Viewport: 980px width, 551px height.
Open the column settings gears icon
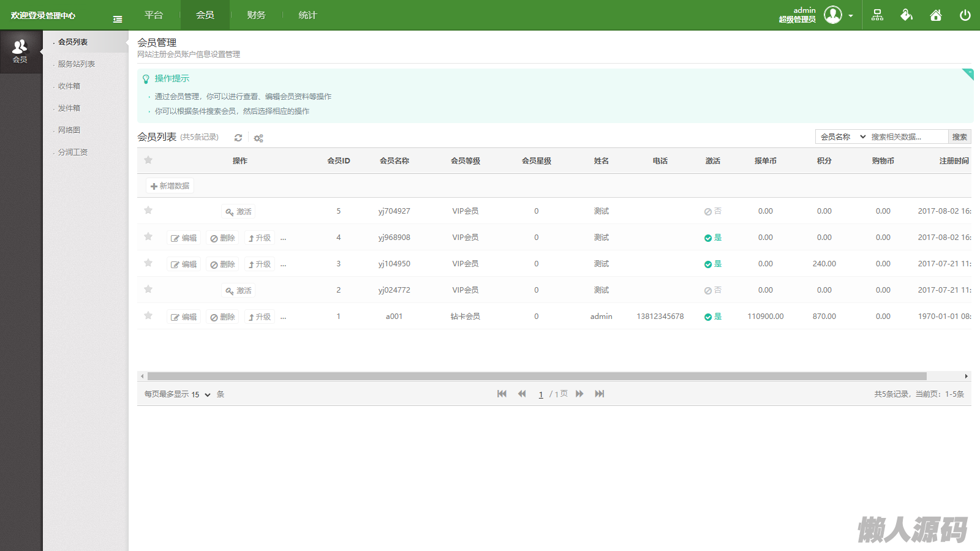coord(258,138)
